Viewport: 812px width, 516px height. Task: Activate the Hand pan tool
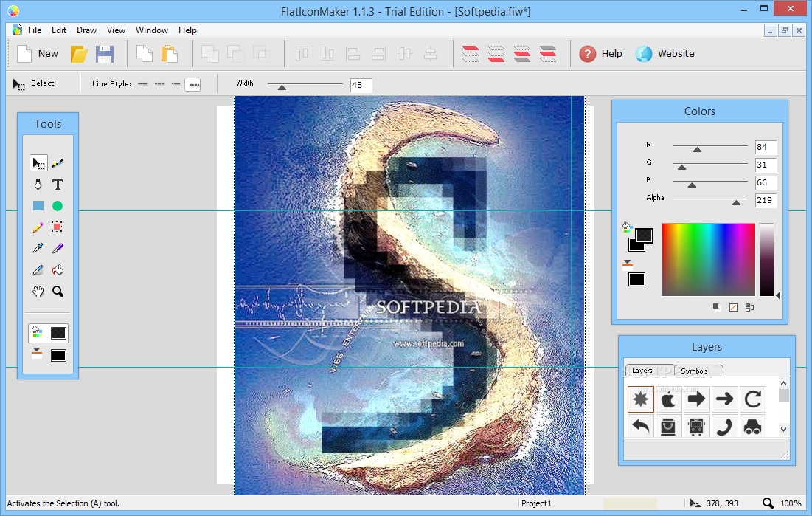pyautogui.click(x=38, y=292)
